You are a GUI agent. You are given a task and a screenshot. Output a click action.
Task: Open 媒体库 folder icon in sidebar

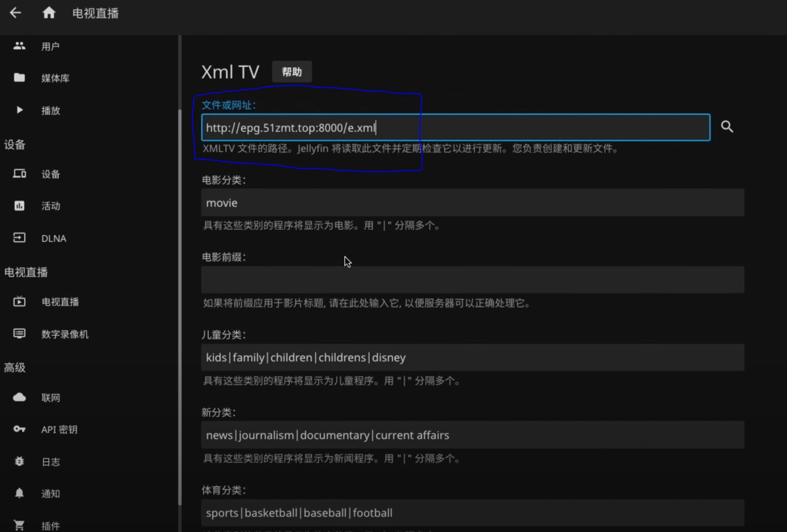19,78
